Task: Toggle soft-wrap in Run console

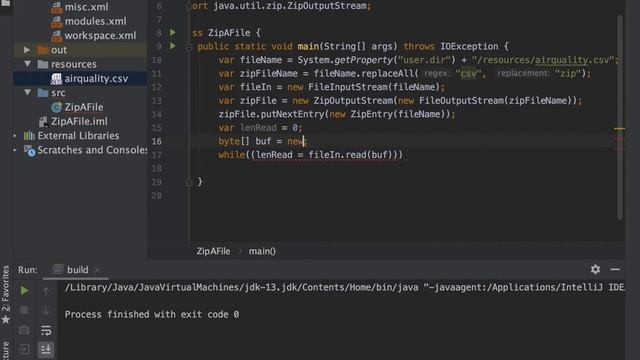Action: point(46,330)
